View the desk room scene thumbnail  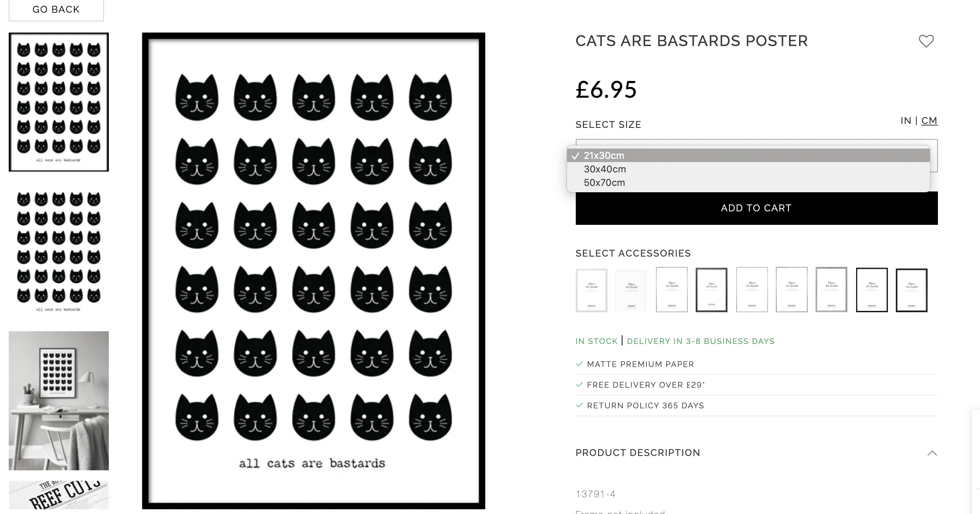click(x=59, y=400)
